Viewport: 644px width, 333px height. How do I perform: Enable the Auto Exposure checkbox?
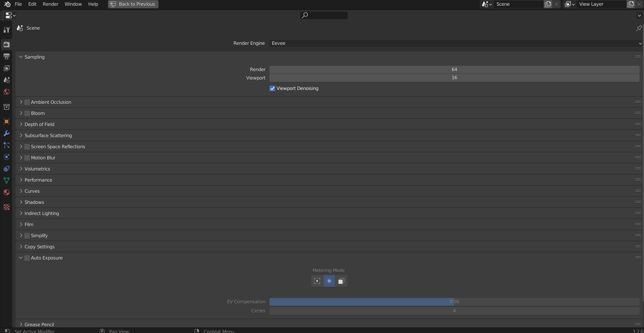tap(27, 258)
